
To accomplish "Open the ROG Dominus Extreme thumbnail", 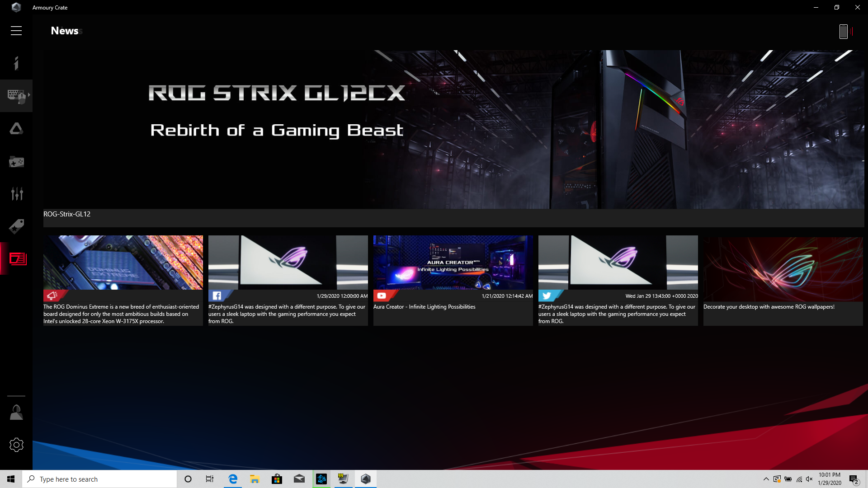I will pos(123,263).
